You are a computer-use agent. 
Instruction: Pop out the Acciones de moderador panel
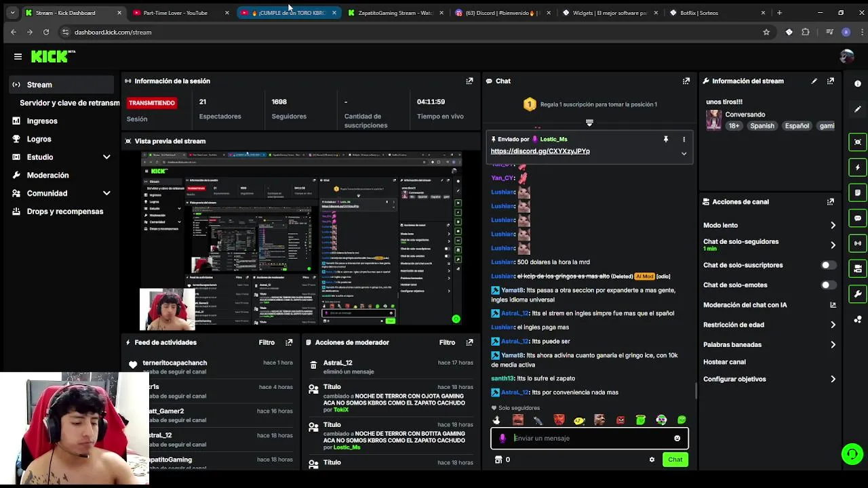(x=469, y=342)
